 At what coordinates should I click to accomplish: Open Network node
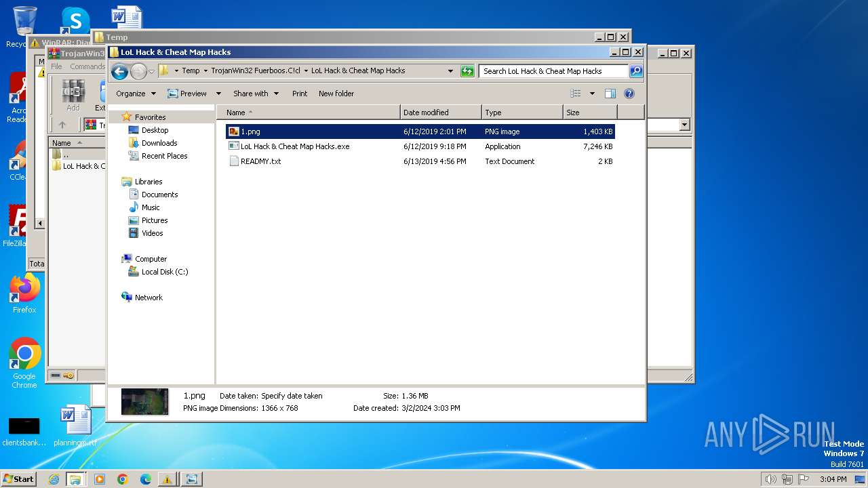[149, 298]
